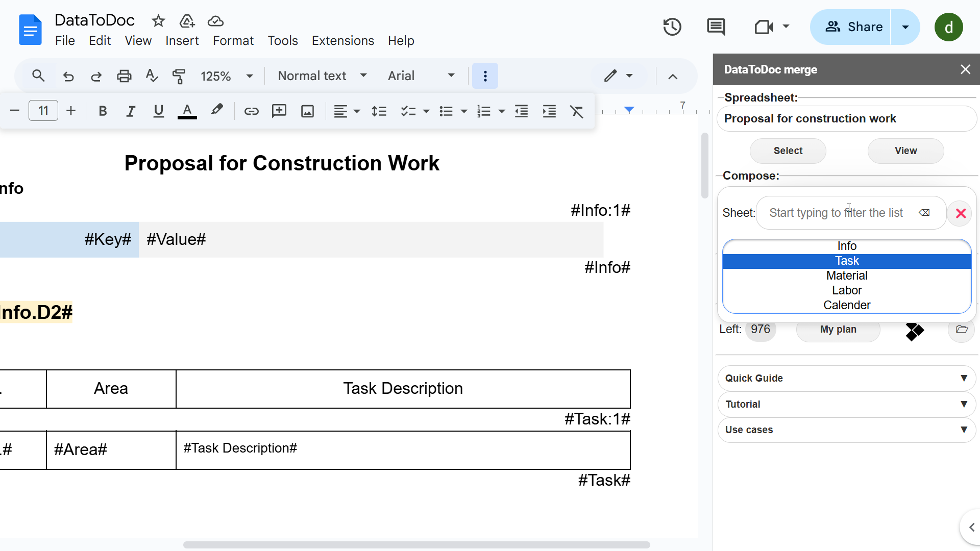Select Labor in the sheet list
Image resolution: width=980 pixels, height=551 pixels.
click(847, 290)
